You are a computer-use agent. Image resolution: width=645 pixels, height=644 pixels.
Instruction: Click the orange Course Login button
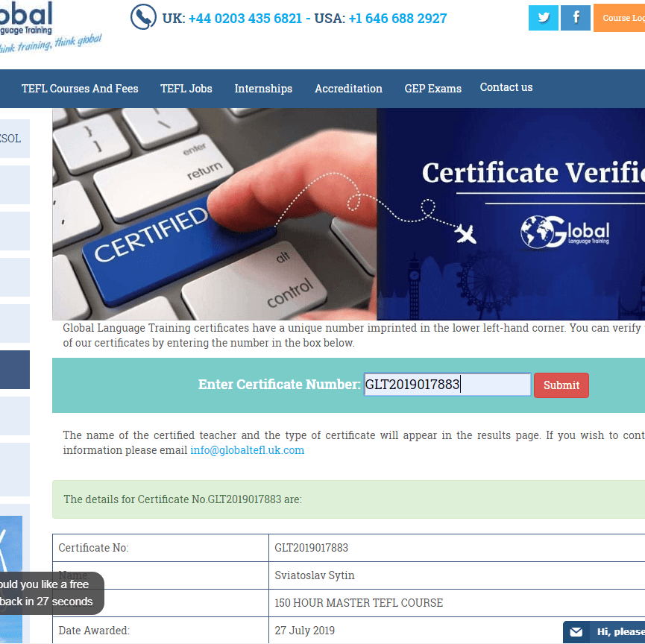coord(620,18)
